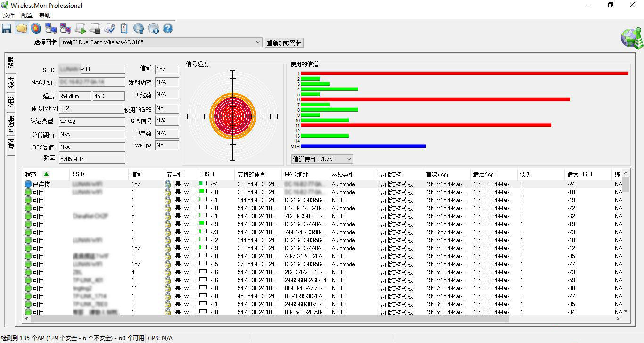Click the app icon in the title bar

5,5
